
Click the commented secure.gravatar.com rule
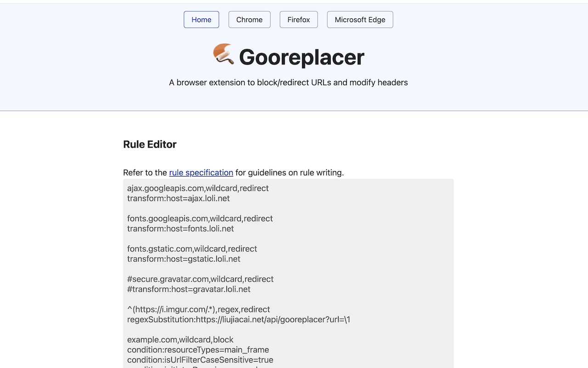point(200,279)
